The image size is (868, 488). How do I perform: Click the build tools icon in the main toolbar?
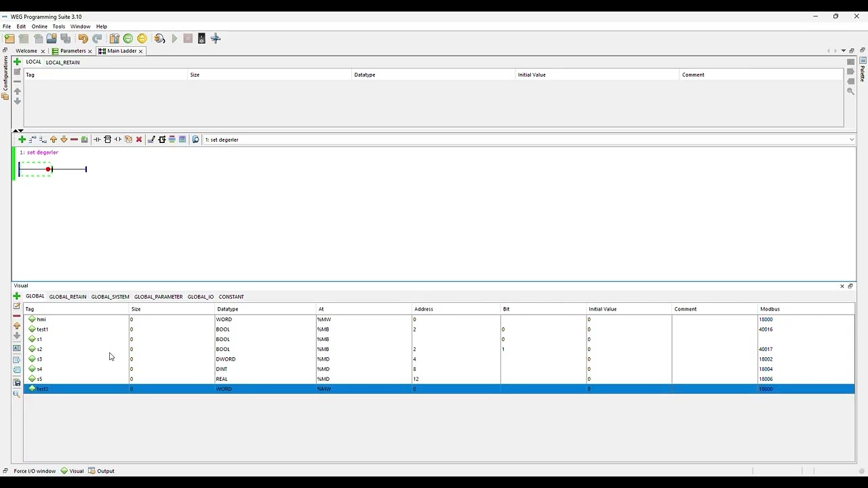pyautogui.click(x=115, y=39)
